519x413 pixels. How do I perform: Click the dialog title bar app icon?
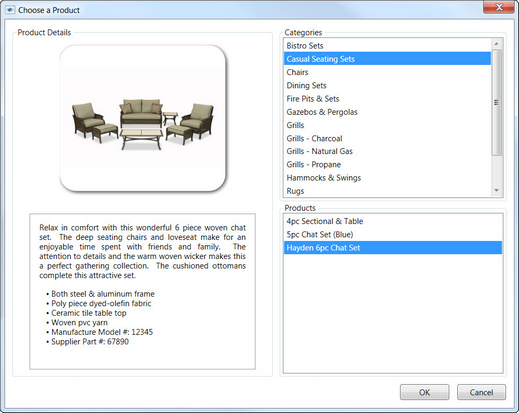coord(10,10)
